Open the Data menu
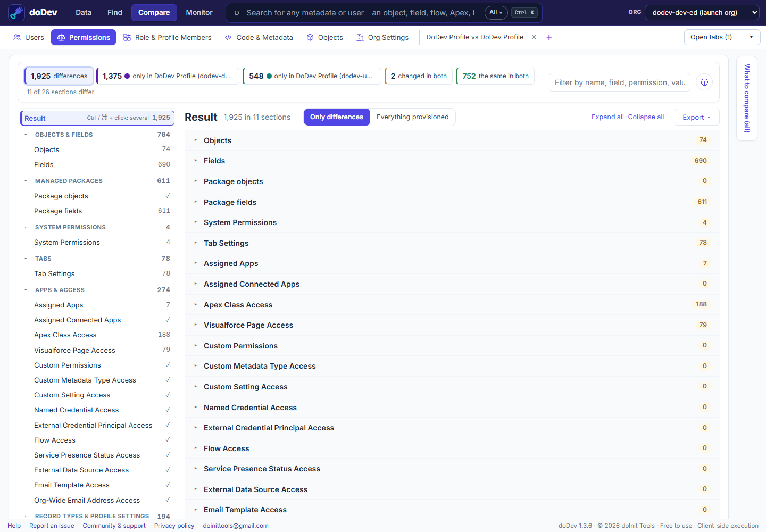The image size is (766, 532). coord(84,13)
